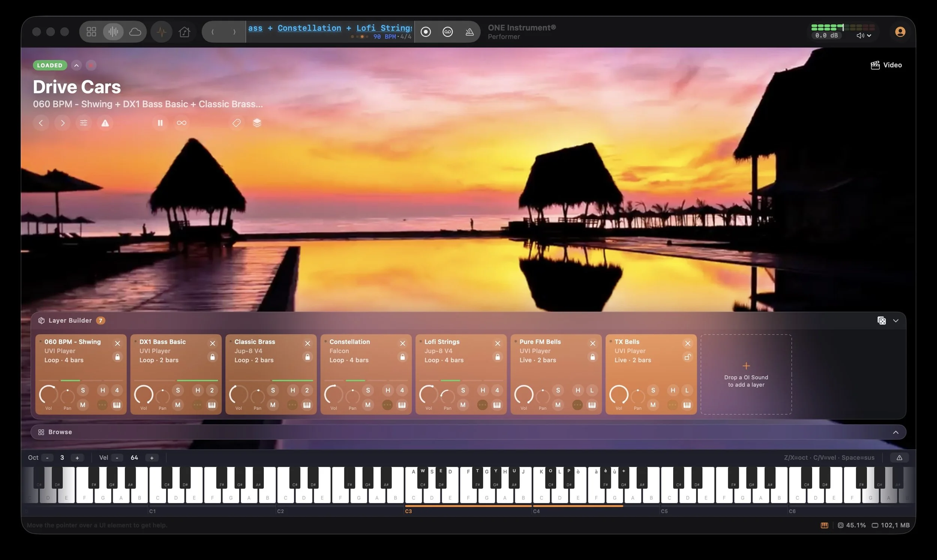937x560 pixels.
Task: Open the sliders settings icon under Drive Cars
Action: click(x=84, y=123)
